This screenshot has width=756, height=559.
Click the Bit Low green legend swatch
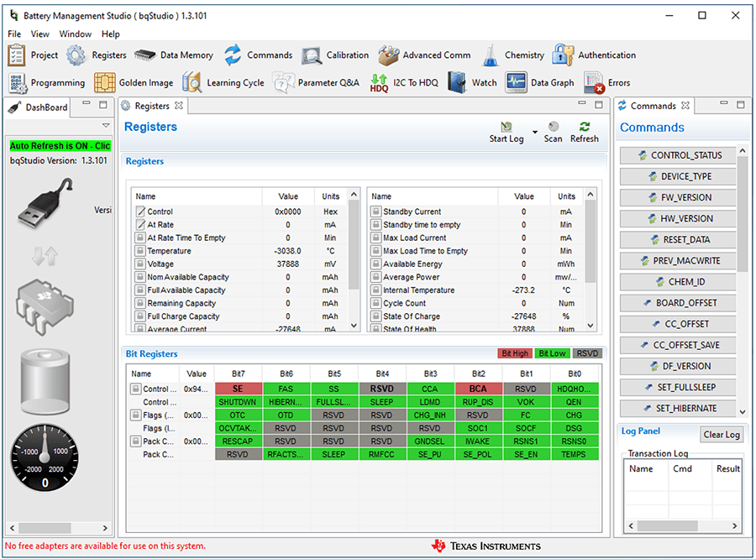coord(552,353)
